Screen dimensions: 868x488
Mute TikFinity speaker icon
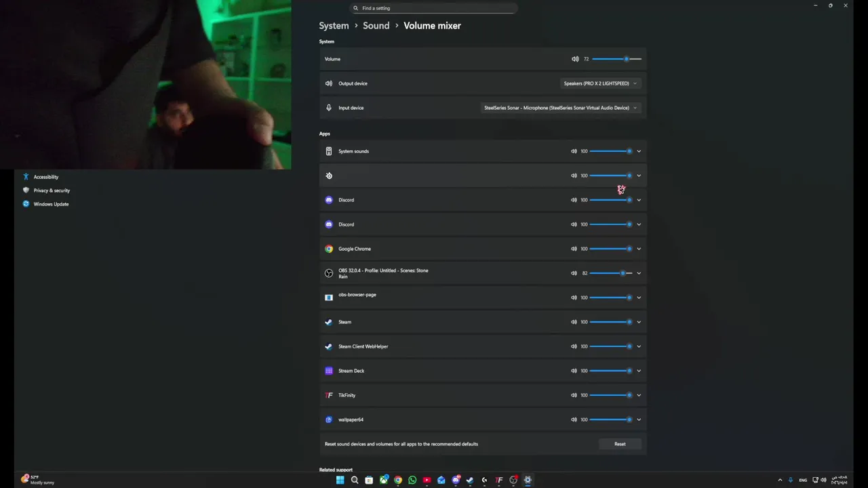click(574, 395)
